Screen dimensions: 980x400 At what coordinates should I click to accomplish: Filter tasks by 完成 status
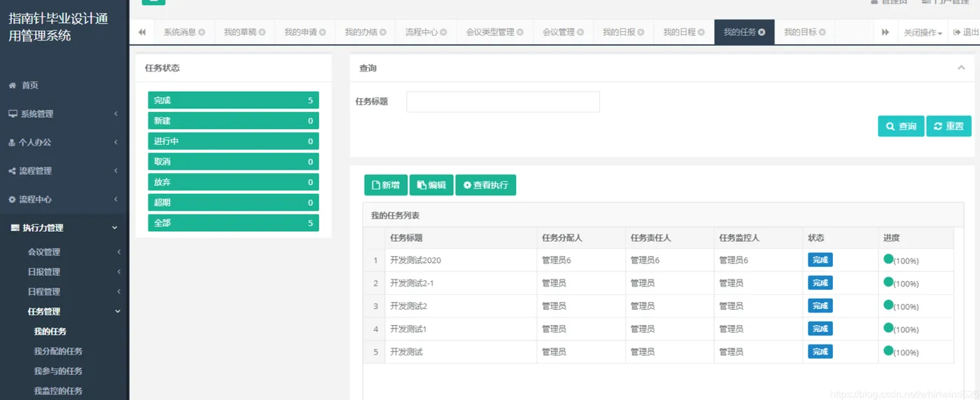coord(233,100)
